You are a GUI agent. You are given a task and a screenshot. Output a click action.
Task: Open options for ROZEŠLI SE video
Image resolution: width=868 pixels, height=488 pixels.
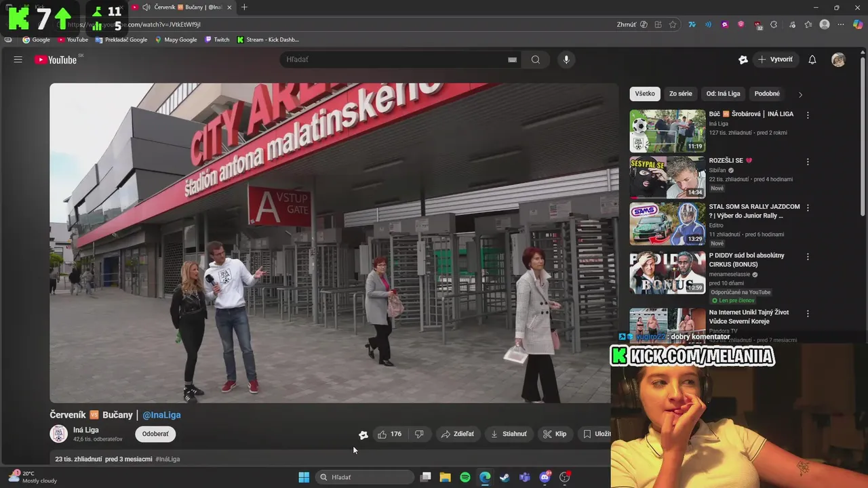click(x=808, y=162)
